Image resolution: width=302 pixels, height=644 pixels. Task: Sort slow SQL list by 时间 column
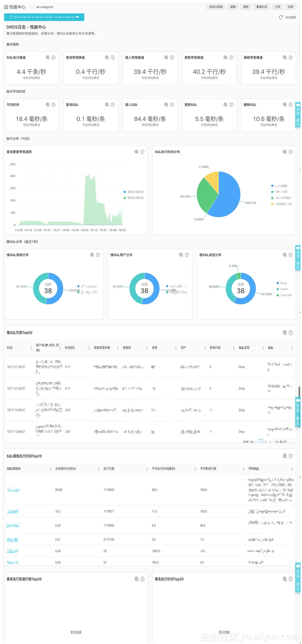(31, 348)
